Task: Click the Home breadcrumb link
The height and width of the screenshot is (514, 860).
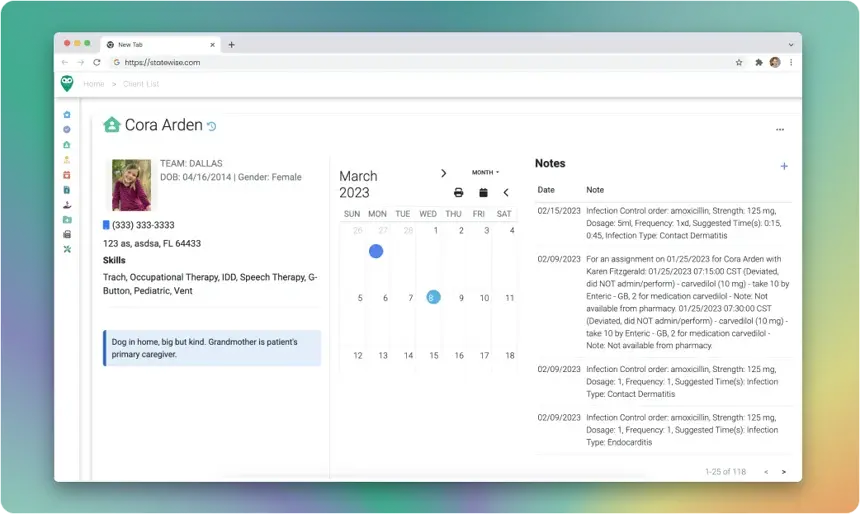Action: tap(93, 84)
